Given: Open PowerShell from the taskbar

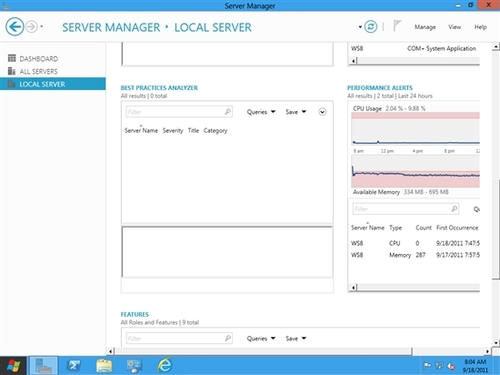Looking at the screenshot, I should (74, 365).
